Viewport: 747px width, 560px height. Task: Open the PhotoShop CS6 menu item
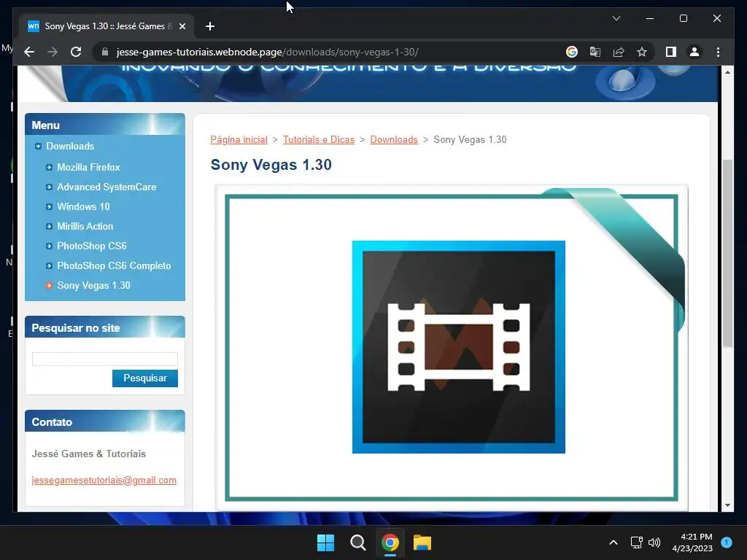pyautogui.click(x=91, y=246)
